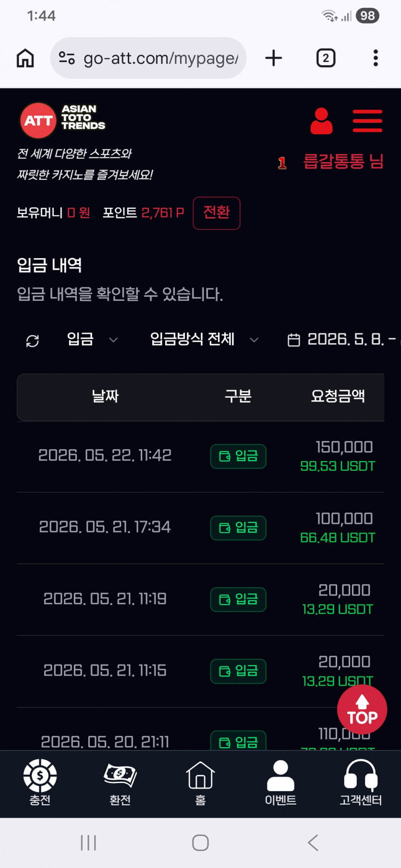Image resolution: width=401 pixels, height=868 pixels.
Task: Open the hamburger menu icon
Action: click(367, 120)
